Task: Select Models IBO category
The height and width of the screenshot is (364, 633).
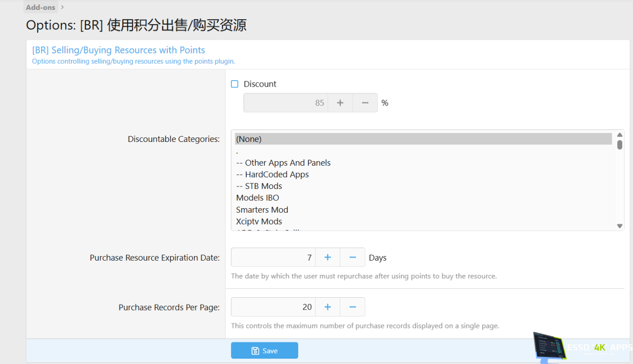Action: point(258,198)
